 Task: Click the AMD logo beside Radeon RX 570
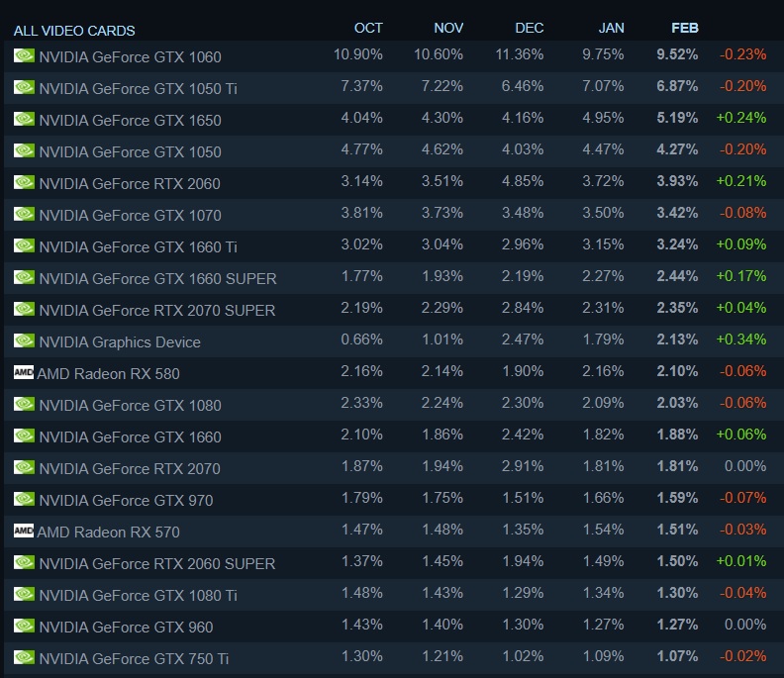tap(24, 531)
